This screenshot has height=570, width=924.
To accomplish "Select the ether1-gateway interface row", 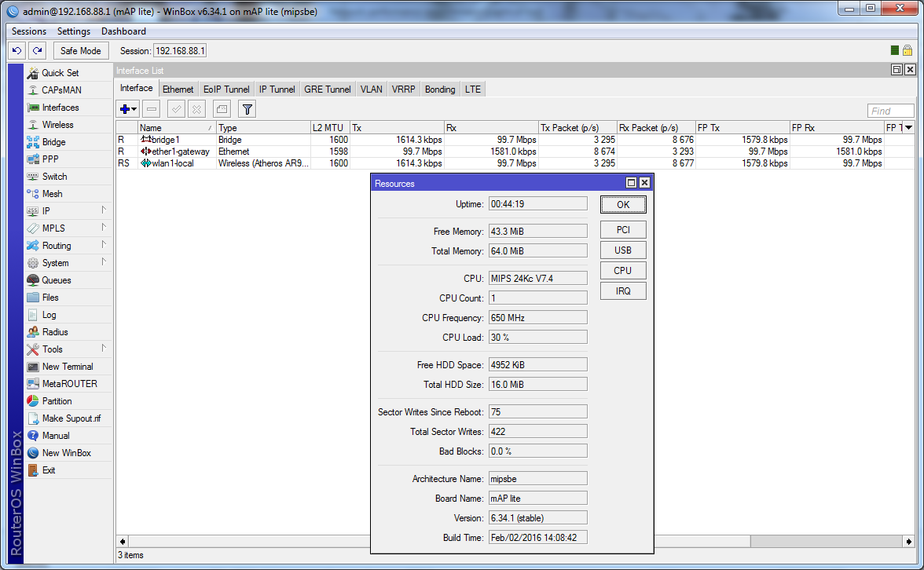I will pyautogui.click(x=181, y=152).
